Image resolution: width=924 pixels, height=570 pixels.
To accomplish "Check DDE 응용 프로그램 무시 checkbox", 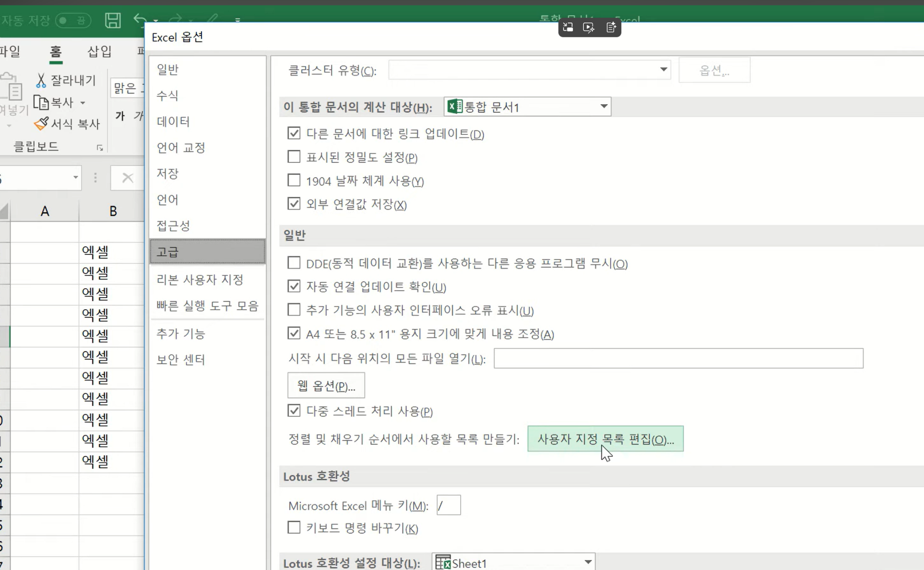I will (x=294, y=263).
